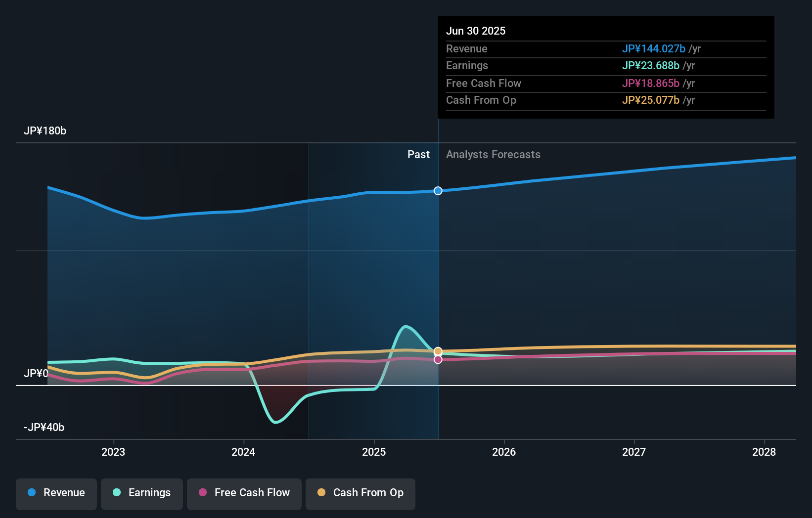This screenshot has width=812, height=518.
Task: Click the Cash From Op marker on forecast divider
Action: point(438,351)
